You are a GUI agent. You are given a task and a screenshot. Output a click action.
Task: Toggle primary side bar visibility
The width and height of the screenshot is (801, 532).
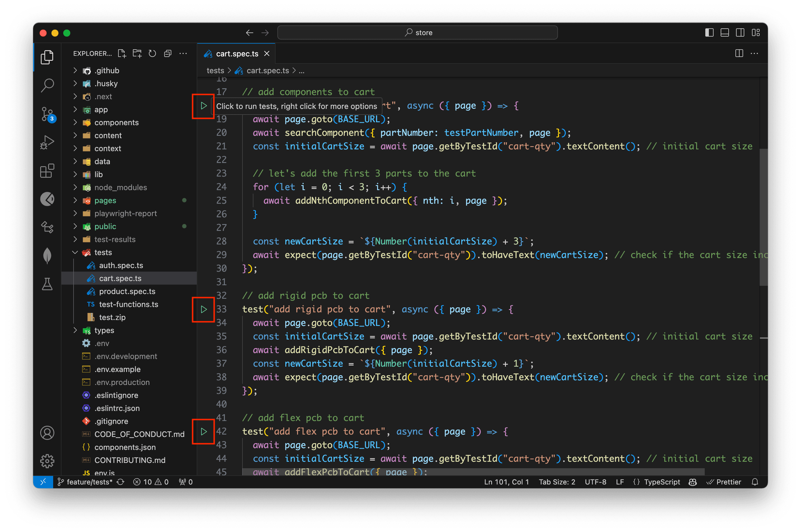point(709,32)
